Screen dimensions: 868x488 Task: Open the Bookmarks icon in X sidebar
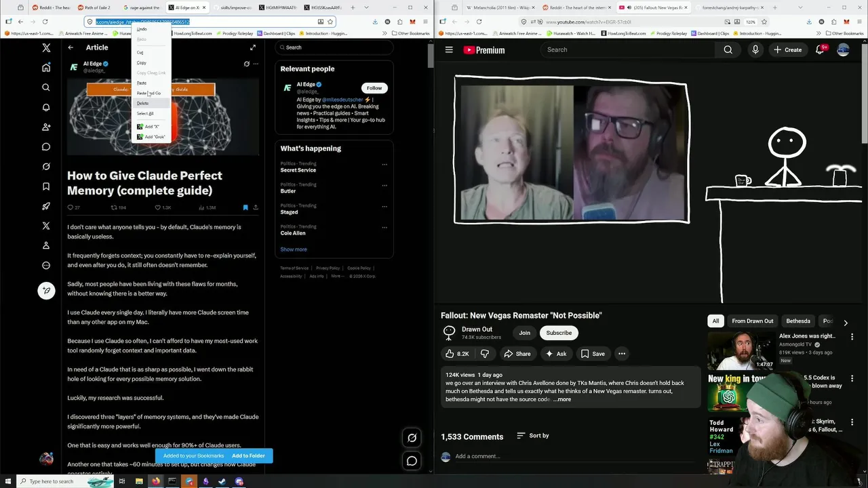tap(46, 186)
